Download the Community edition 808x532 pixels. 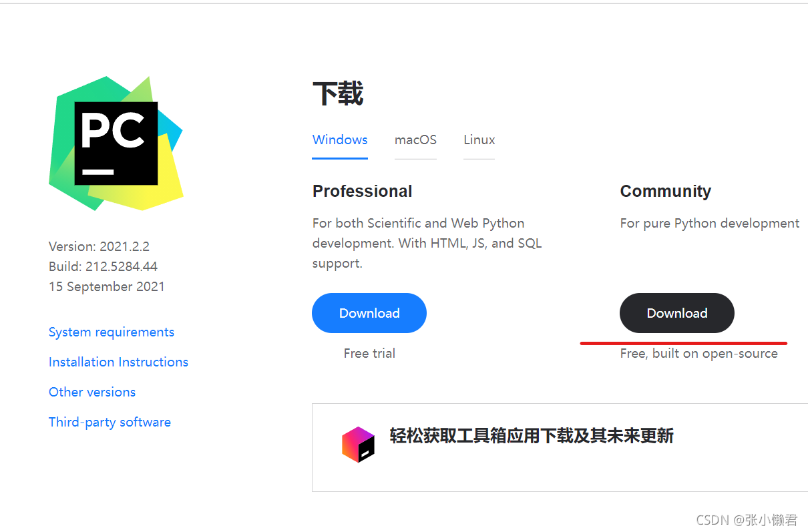tap(677, 313)
